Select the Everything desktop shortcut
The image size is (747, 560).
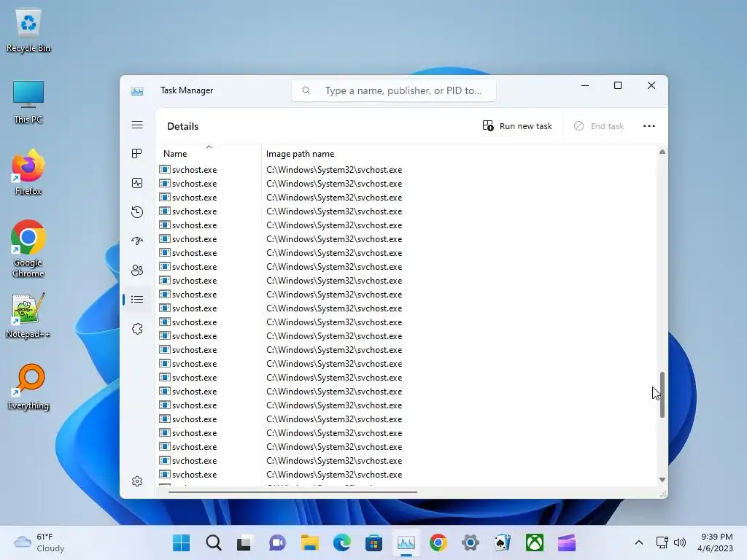tap(28, 386)
